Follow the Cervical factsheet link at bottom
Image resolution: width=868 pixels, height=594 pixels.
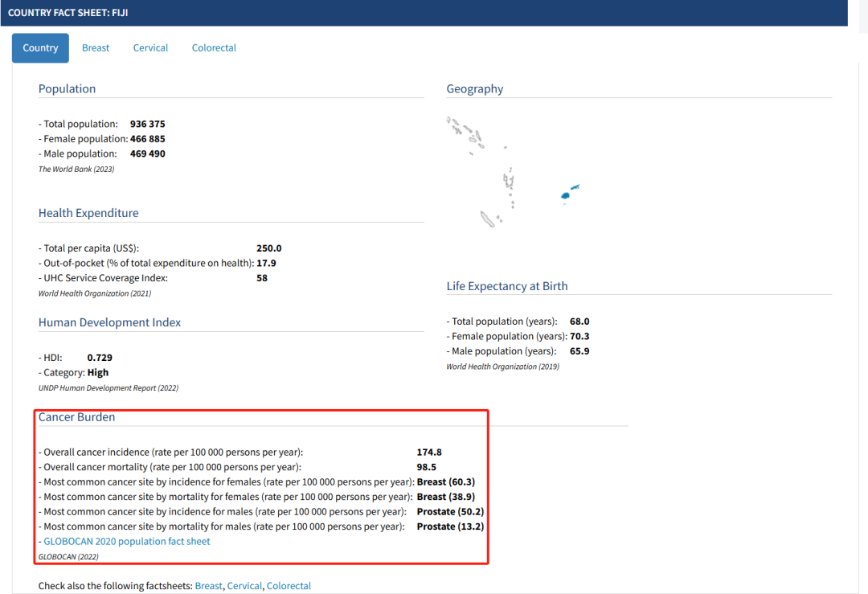coord(244,586)
